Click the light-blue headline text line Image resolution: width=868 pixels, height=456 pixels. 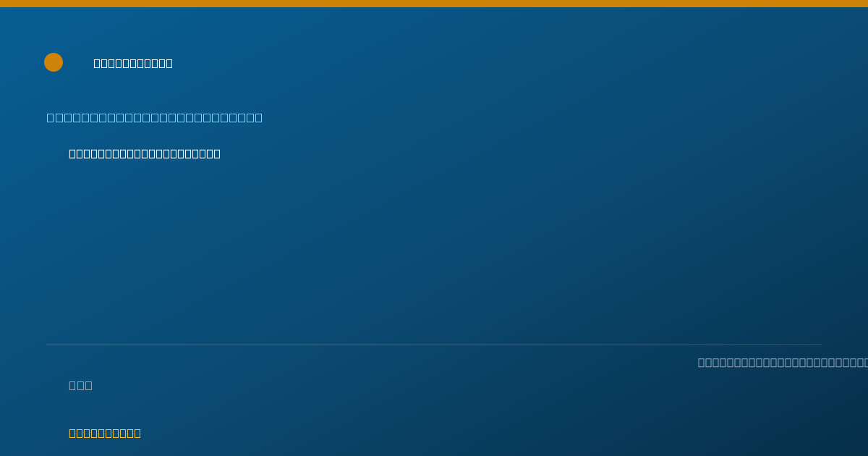(x=155, y=117)
